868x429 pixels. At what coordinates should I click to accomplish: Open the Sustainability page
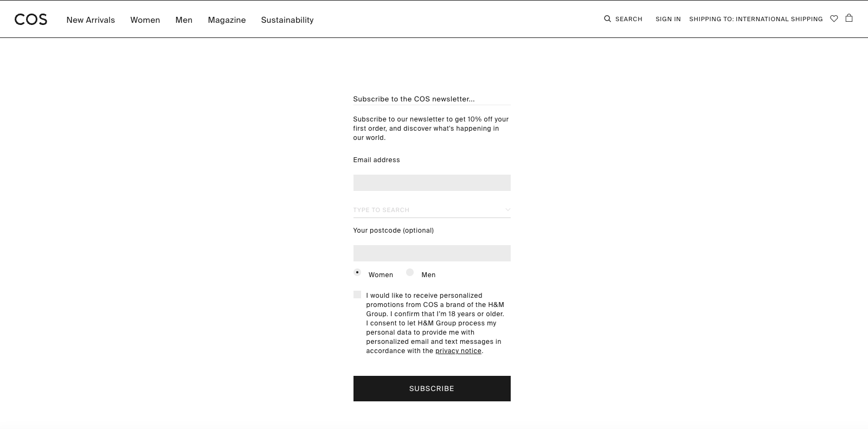(287, 20)
